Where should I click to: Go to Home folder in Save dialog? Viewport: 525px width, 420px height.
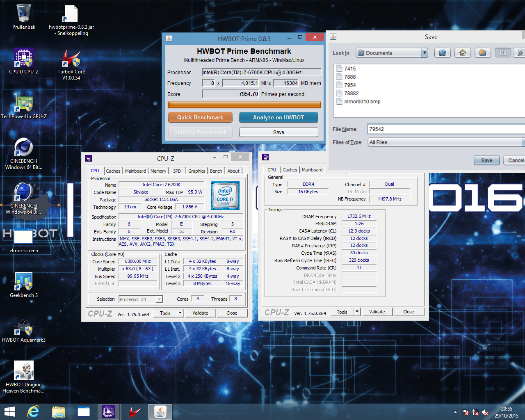coord(463,52)
